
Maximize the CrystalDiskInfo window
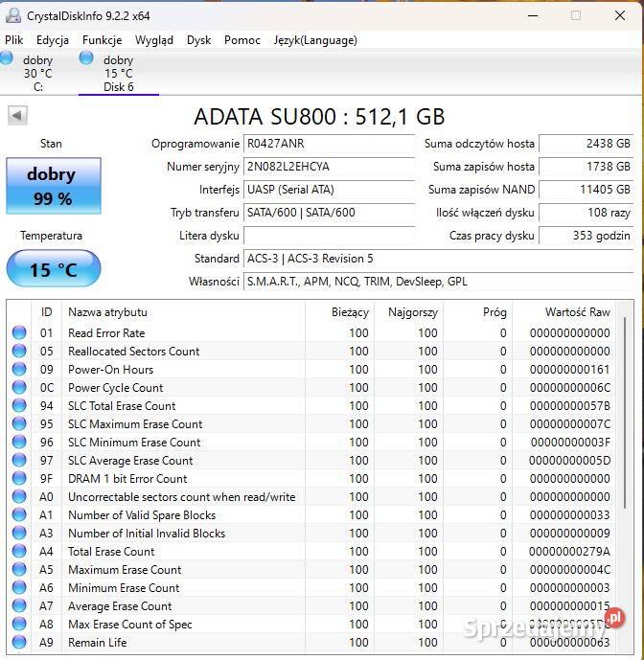click(x=576, y=15)
